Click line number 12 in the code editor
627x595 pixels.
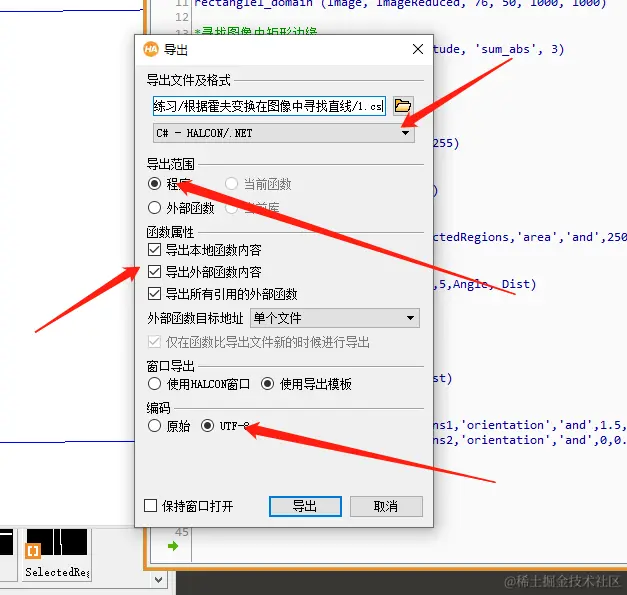coord(182,17)
